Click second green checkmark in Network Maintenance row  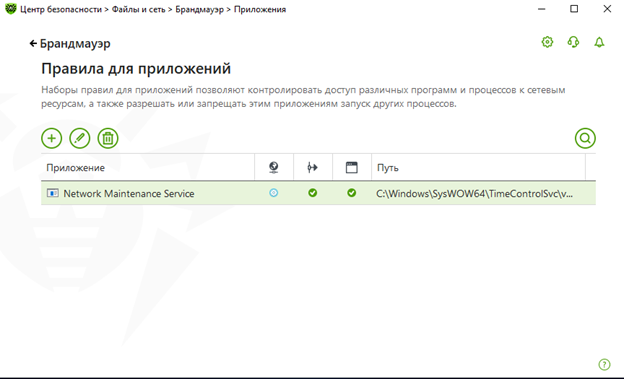[x=351, y=193]
